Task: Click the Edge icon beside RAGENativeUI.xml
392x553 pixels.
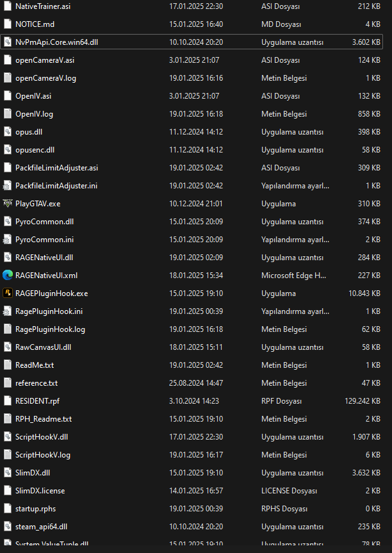Action: 8,276
